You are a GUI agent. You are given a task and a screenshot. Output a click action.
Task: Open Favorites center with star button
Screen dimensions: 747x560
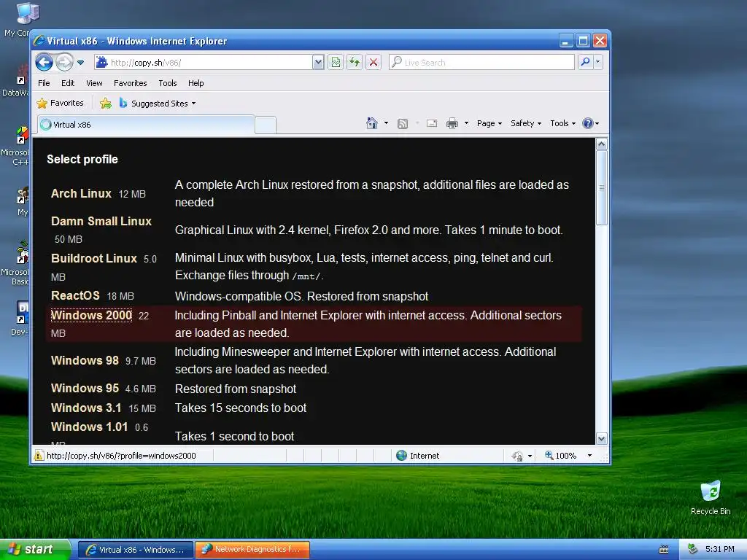click(60, 104)
